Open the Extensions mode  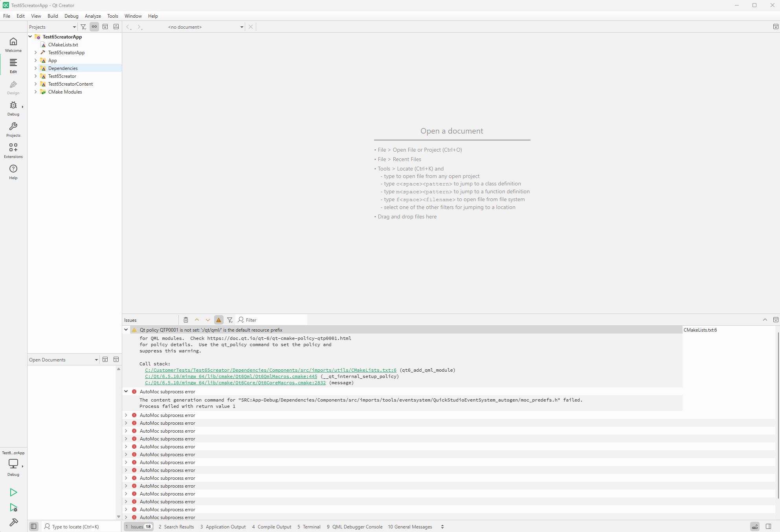pyautogui.click(x=13, y=150)
